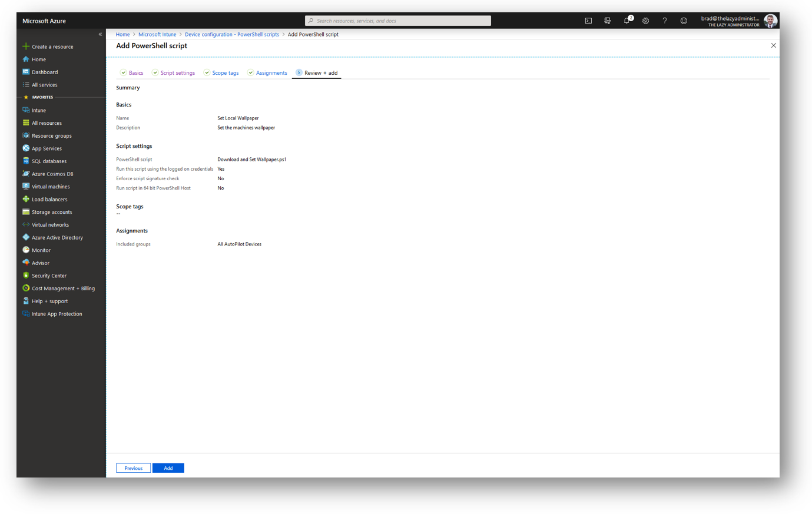This screenshot has height=514, width=812.
Task: Open Virtual machines icon
Action: click(26, 187)
